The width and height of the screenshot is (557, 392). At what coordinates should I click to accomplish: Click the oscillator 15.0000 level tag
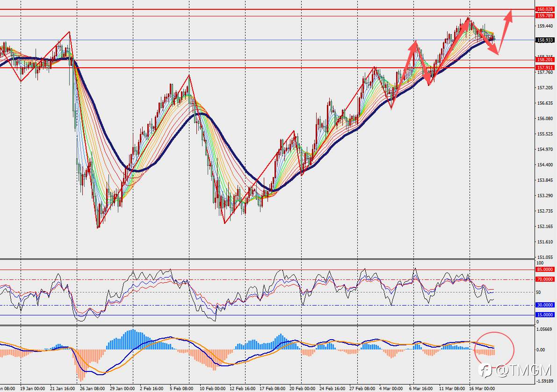(x=545, y=314)
